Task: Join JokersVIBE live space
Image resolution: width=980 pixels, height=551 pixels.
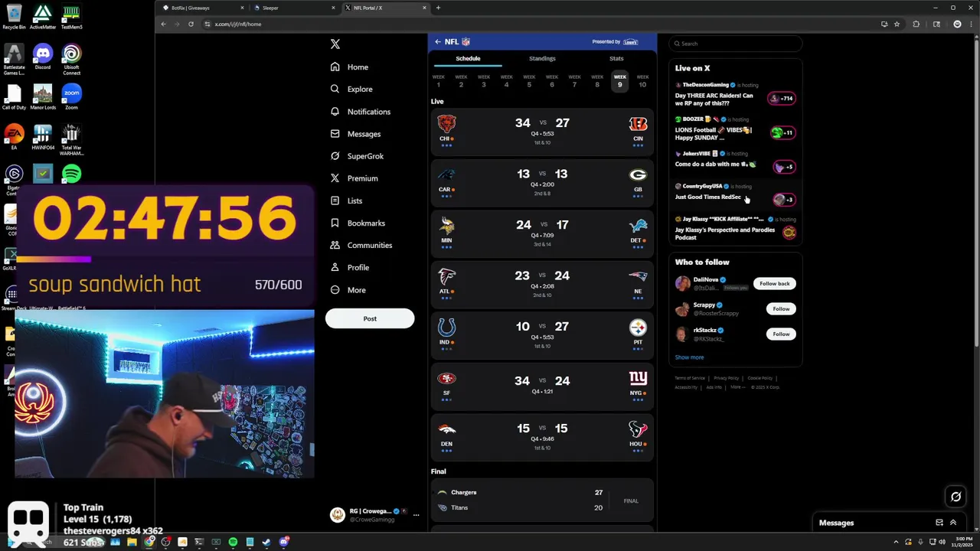Action: click(x=784, y=167)
